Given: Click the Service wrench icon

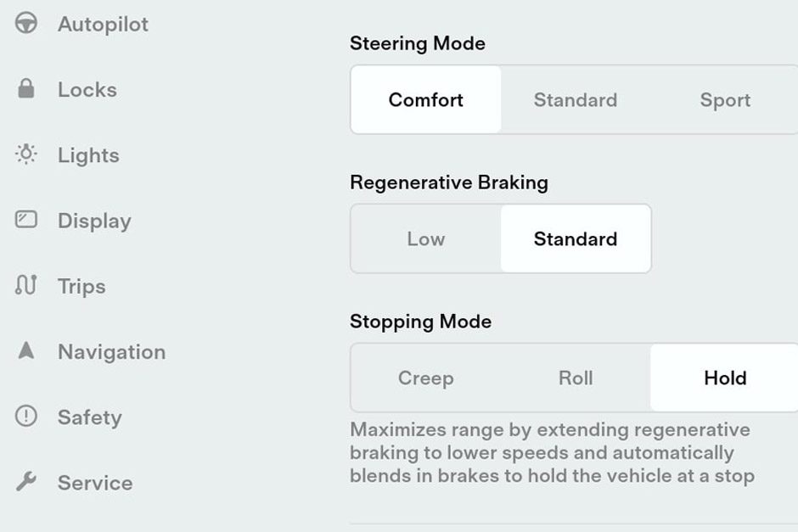Looking at the screenshot, I should pyautogui.click(x=28, y=483).
